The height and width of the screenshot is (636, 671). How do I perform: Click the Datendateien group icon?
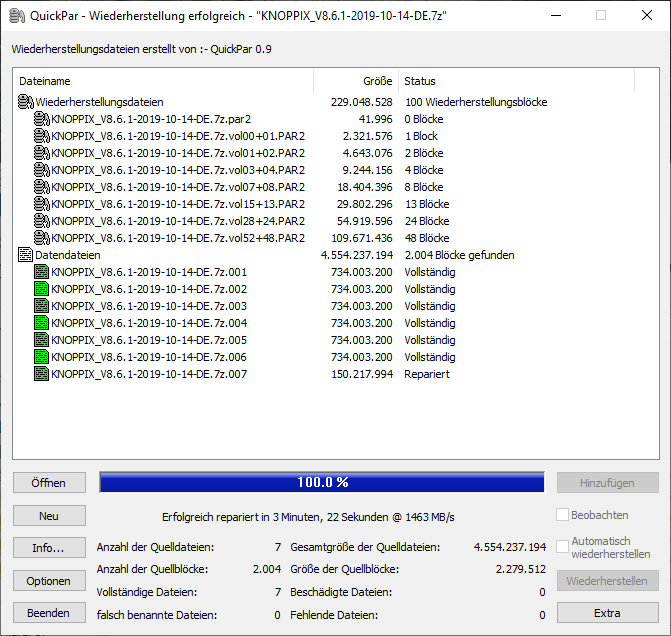pyautogui.click(x=25, y=255)
